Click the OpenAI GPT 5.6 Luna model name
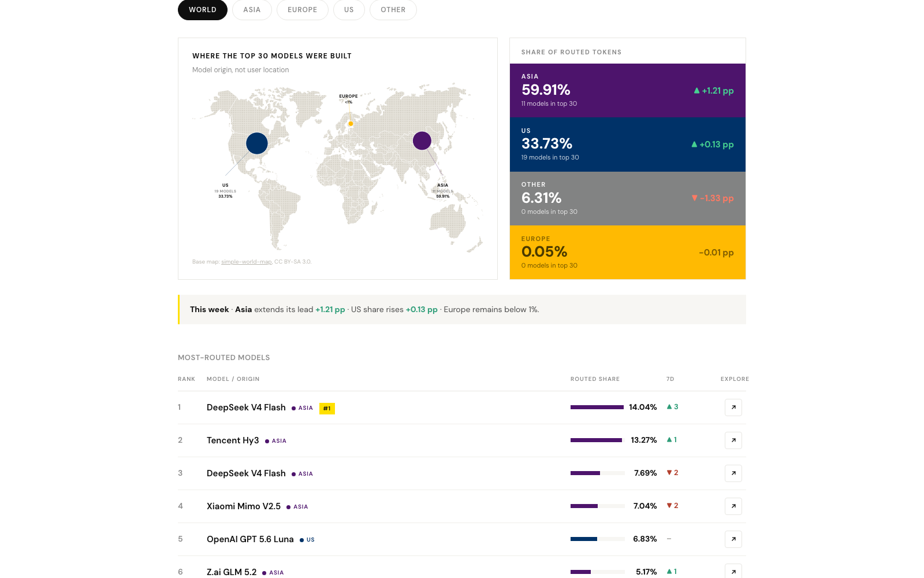 pos(250,539)
